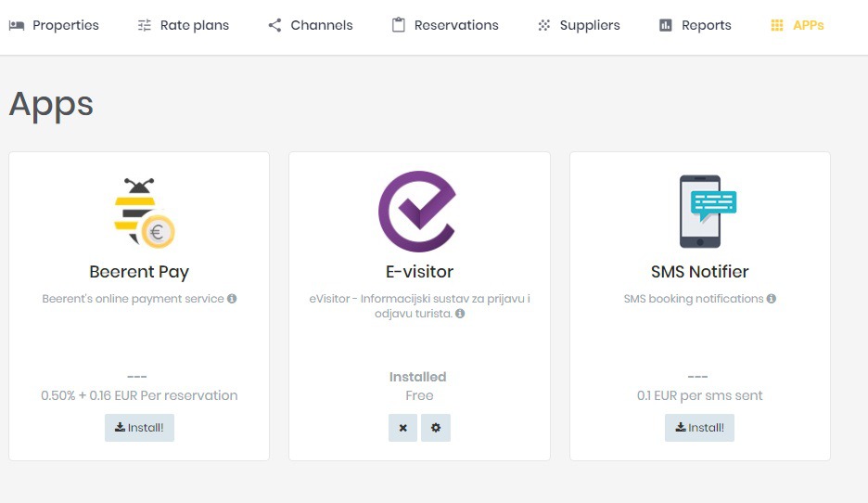Open the Properties menu

coord(65,25)
